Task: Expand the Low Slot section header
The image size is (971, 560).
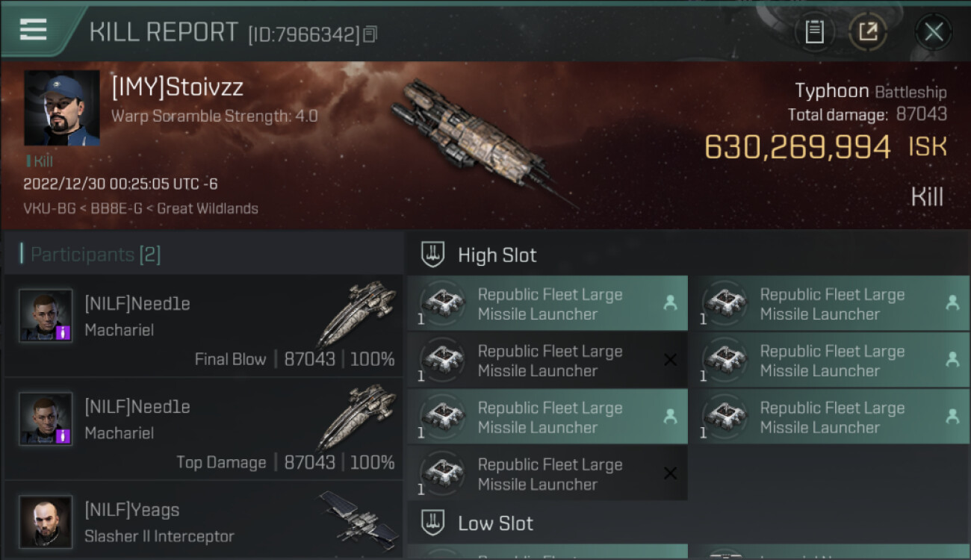Action: [495, 523]
